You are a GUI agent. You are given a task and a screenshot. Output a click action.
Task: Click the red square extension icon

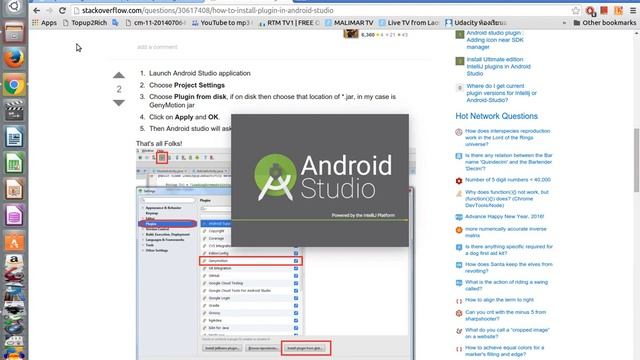click(604, 10)
